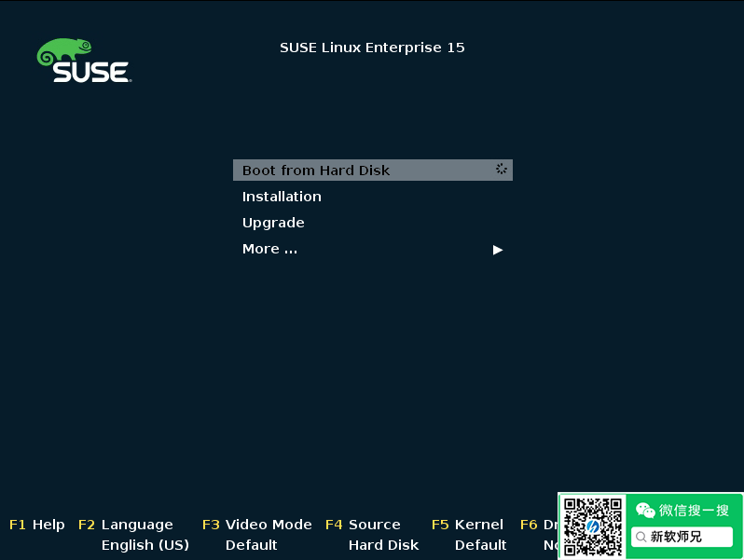The height and width of the screenshot is (560, 744).
Task: Open the F5 Kernel options
Action: [467, 525]
